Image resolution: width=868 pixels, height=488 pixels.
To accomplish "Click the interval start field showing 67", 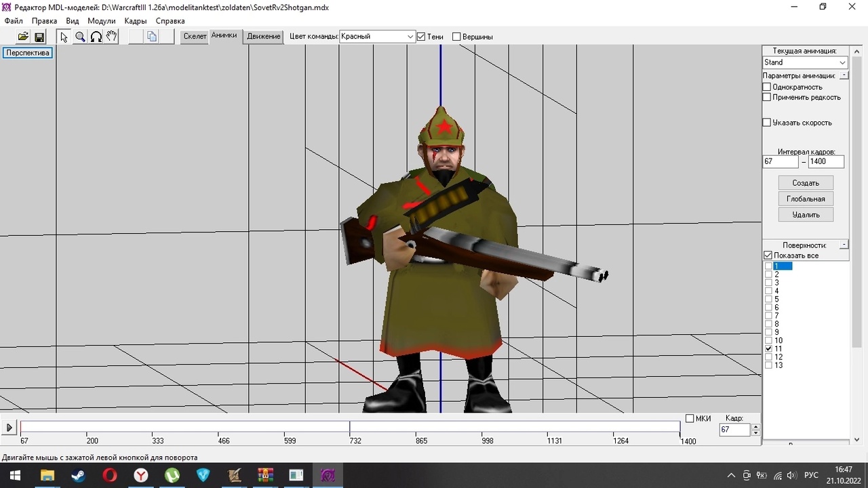I will (x=781, y=161).
